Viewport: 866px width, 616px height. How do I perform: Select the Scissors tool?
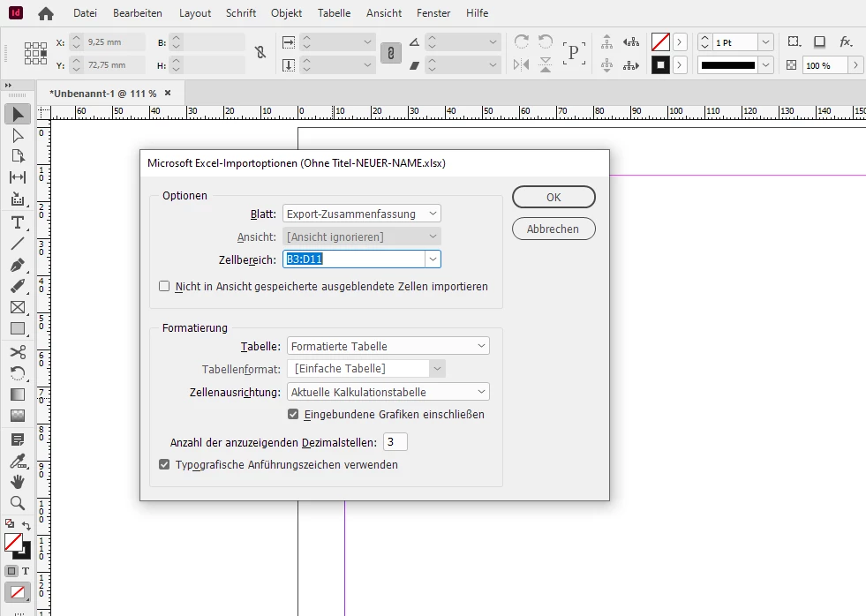click(18, 352)
